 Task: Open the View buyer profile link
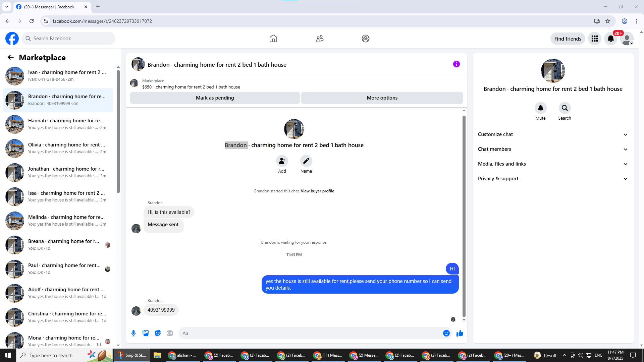317,191
